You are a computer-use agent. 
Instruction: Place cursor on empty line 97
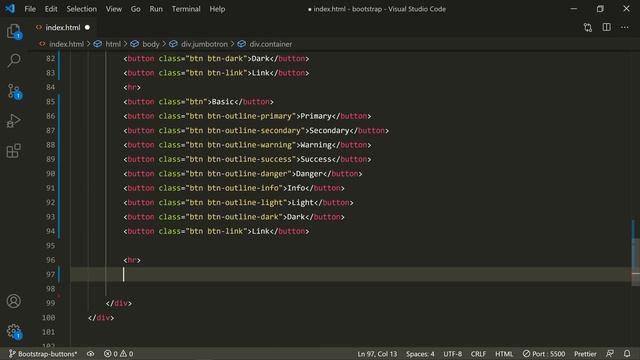(x=351, y=274)
